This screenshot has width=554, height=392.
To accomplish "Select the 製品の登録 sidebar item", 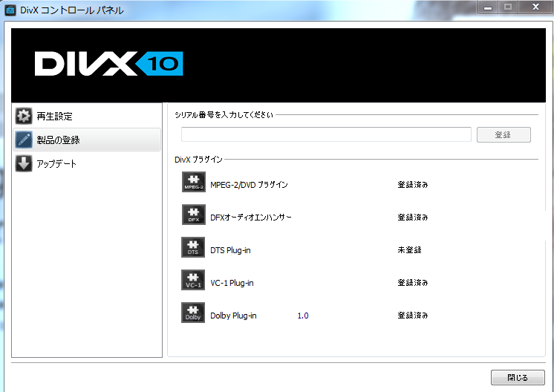I will 87,140.
